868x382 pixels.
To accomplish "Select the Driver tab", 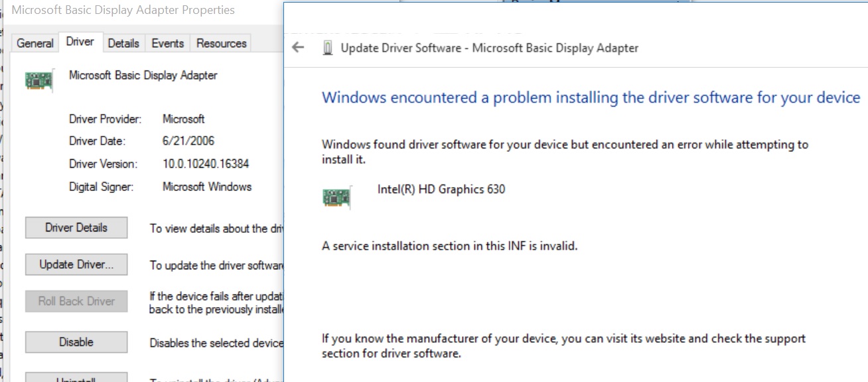I will click(x=80, y=42).
